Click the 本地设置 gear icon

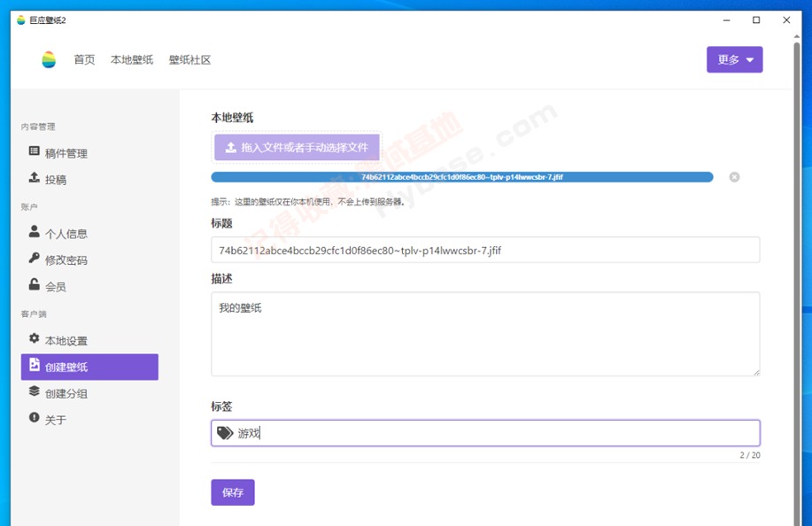pos(35,338)
